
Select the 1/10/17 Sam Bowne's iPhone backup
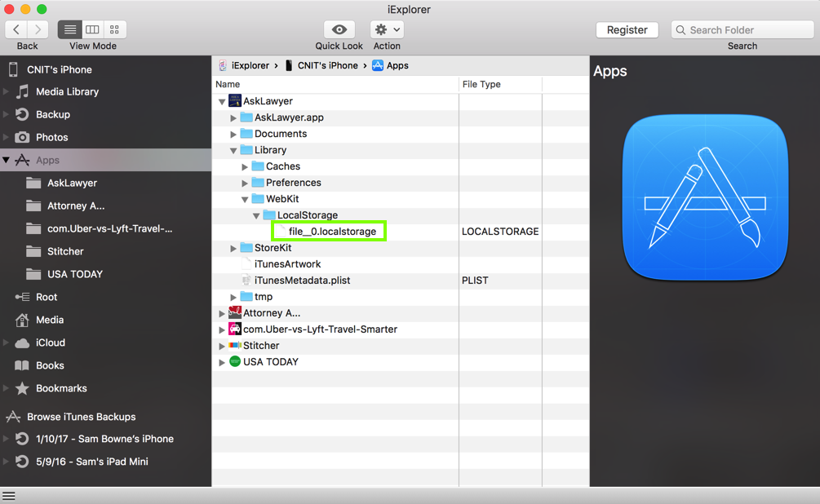(x=105, y=439)
